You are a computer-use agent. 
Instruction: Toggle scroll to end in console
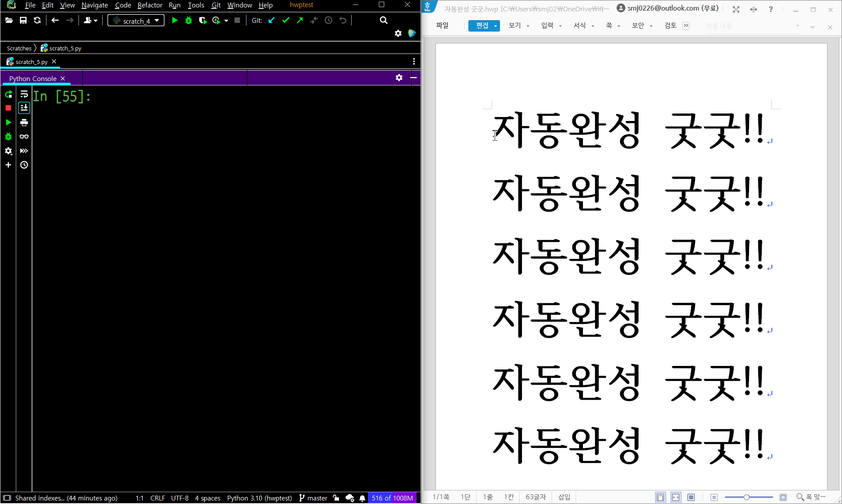point(24,108)
